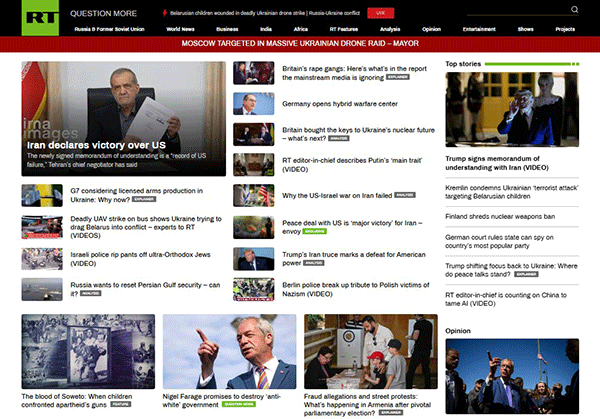The height and width of the screenshot is (419, 600).
Task: Open RT editor-in-chief counting on China story
Action: tap(506, 299)
